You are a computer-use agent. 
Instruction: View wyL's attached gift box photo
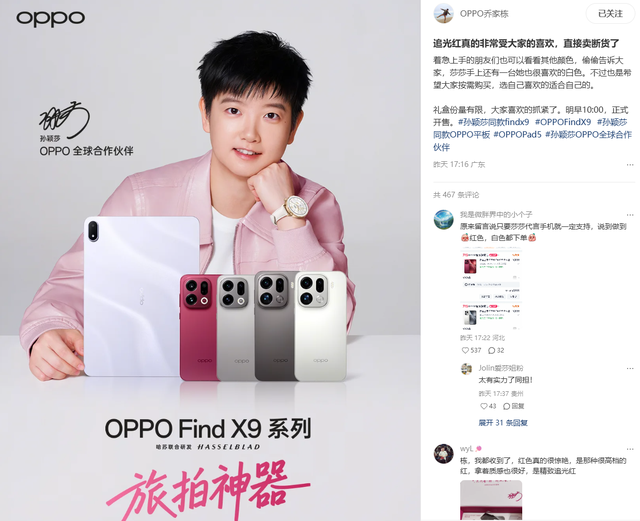coord(491,500)
